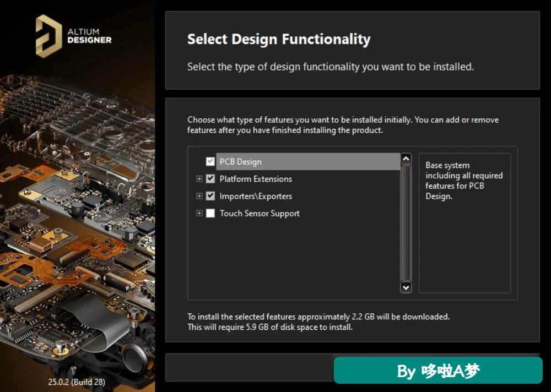Select the Importers\Exporters feature label
Viewport: 551px width, 392px height.
coord(256,196)
